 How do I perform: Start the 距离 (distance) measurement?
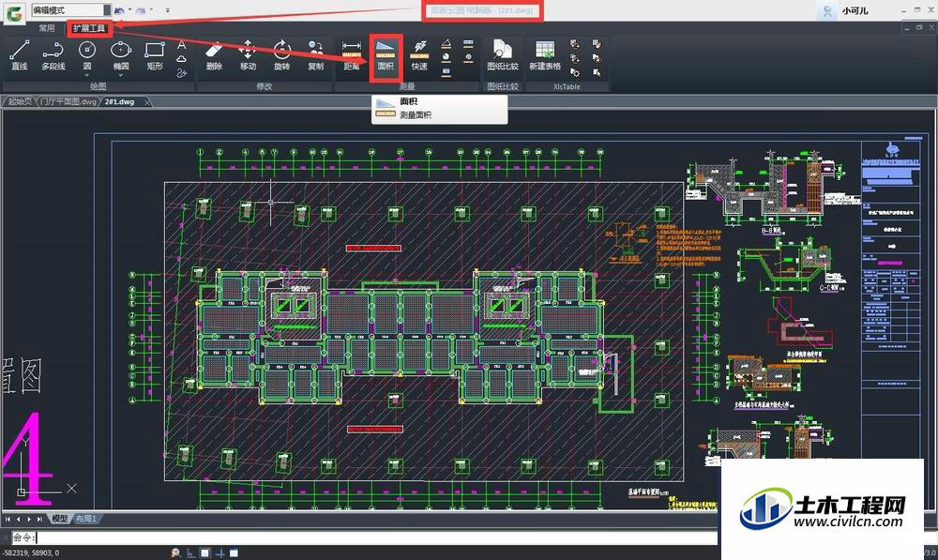click(352, 55)
